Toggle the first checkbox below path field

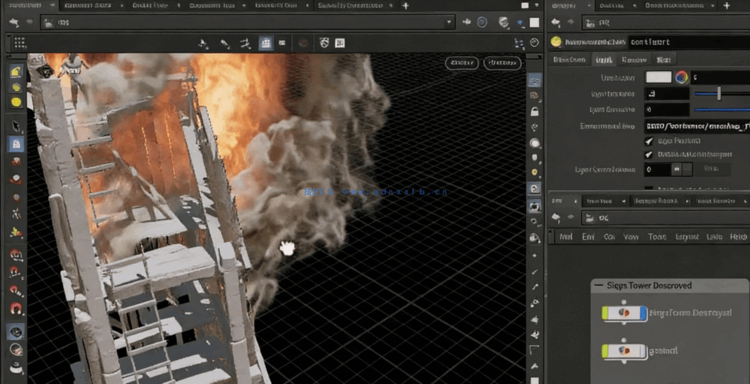(649, 141)
